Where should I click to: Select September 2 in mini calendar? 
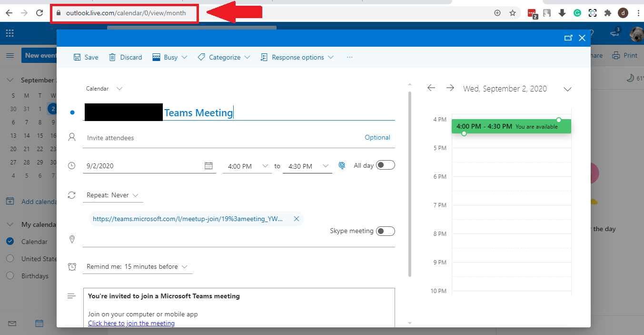pyautogui.click(x=53, y=109)
